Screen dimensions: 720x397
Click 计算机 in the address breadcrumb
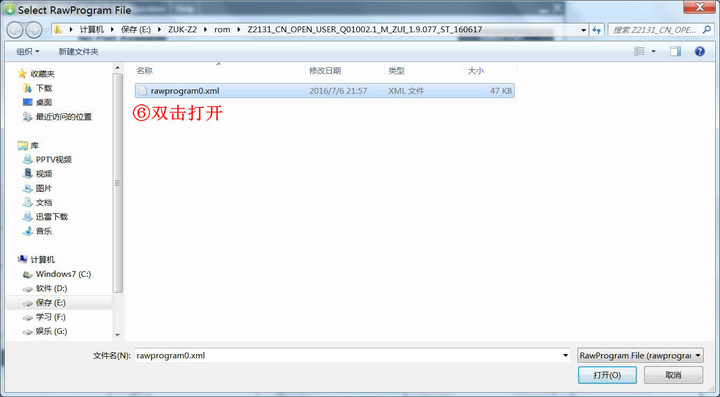(x=91, y=30)
